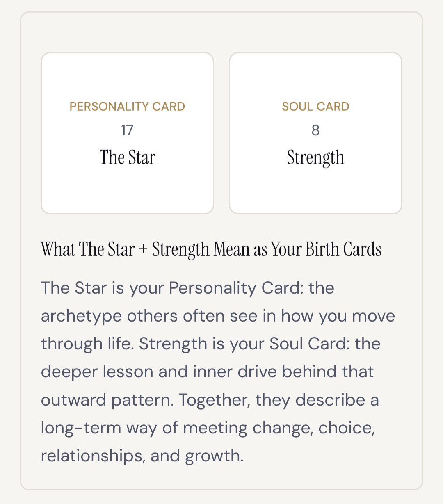
Task: Click the 'Strength' card title
Action: point(315,158)
